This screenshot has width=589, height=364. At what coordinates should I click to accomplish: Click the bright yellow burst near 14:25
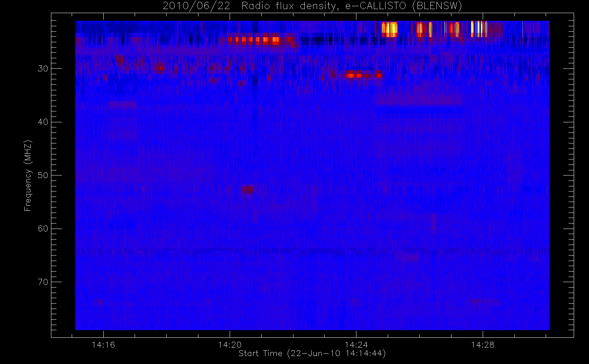390,29
